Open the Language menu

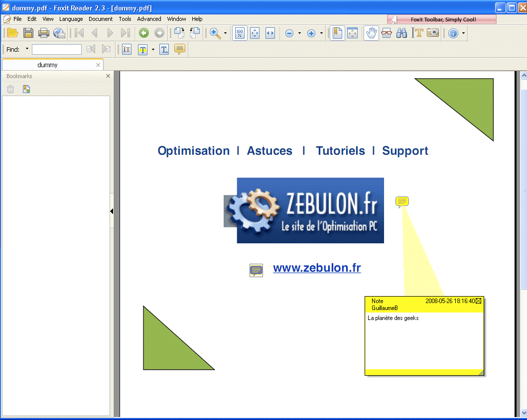[x=71, y=19]
